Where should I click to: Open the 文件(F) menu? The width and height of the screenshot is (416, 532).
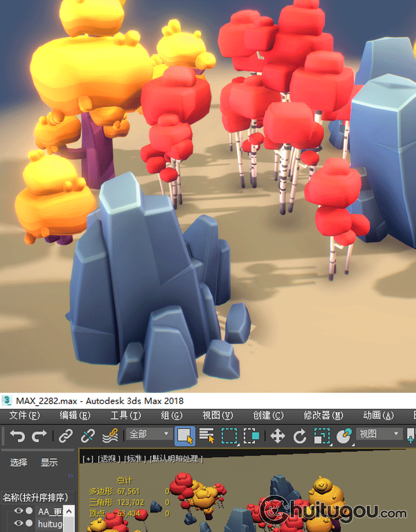pos(25,415)
